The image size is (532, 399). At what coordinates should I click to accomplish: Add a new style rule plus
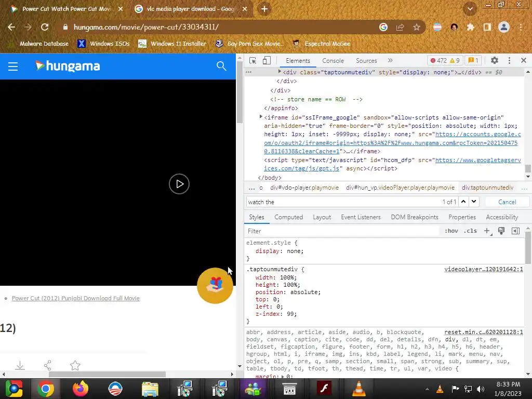[x=487, y=231]
